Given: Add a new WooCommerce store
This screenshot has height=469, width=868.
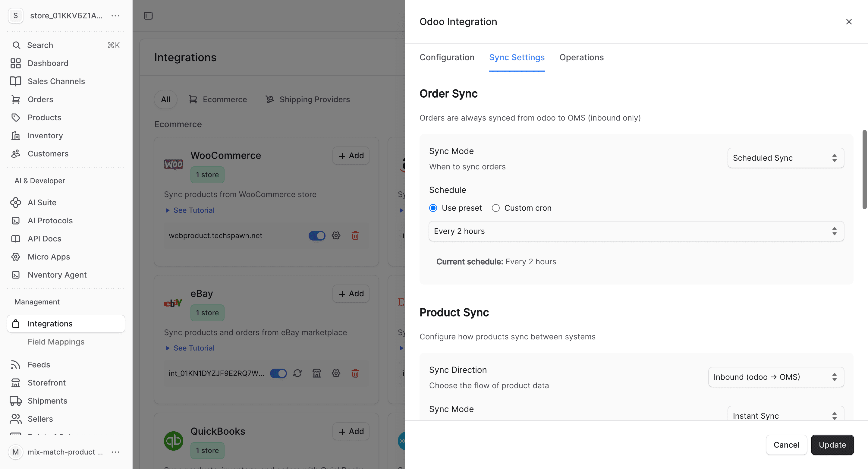Looking at the screenshot, I should click(351, 156).
